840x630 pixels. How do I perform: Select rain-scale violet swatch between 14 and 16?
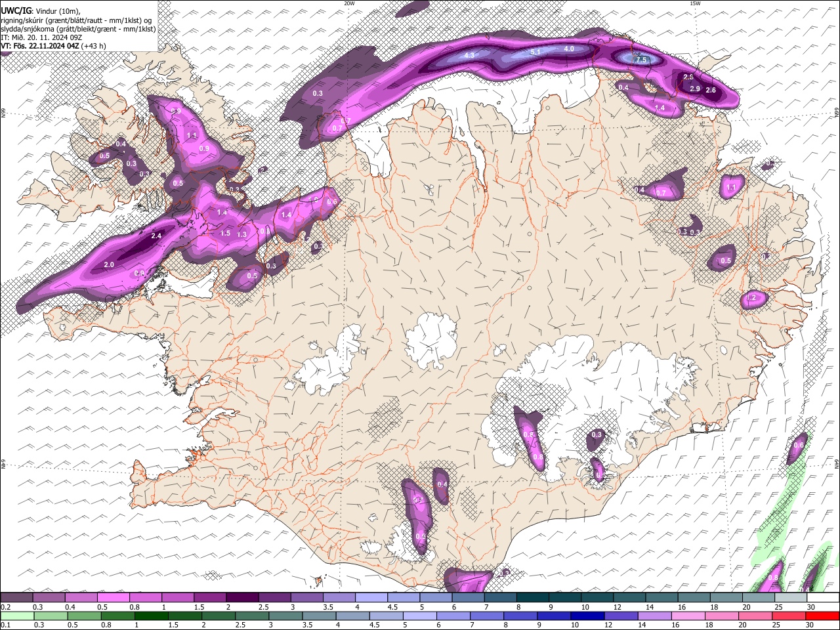[x=654, y=616]
